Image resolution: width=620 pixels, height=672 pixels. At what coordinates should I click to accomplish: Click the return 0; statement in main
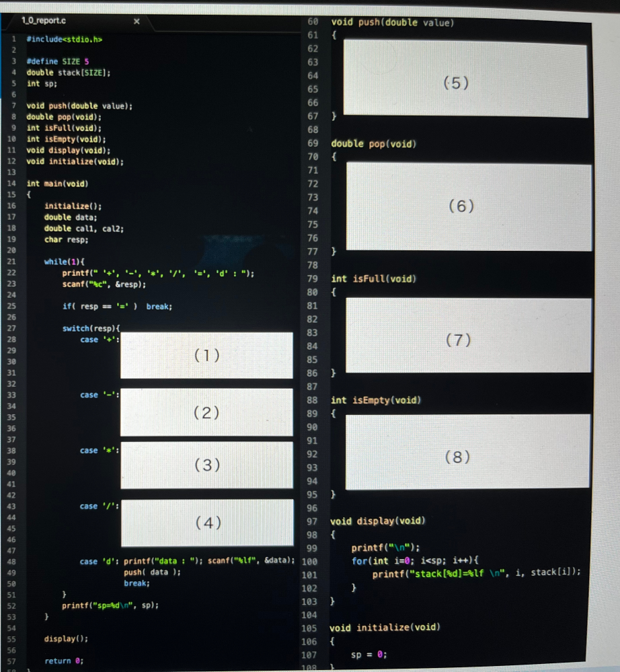(x=64, y=661)
